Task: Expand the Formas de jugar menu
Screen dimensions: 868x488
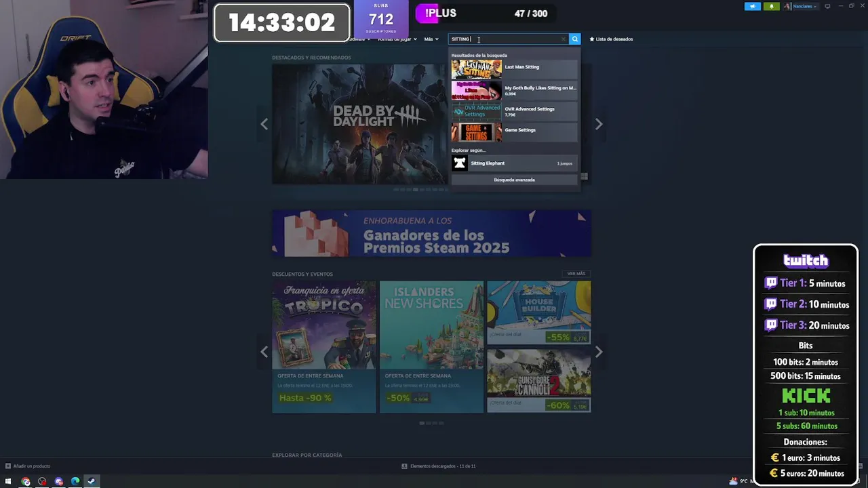Action: click(397, 39)
